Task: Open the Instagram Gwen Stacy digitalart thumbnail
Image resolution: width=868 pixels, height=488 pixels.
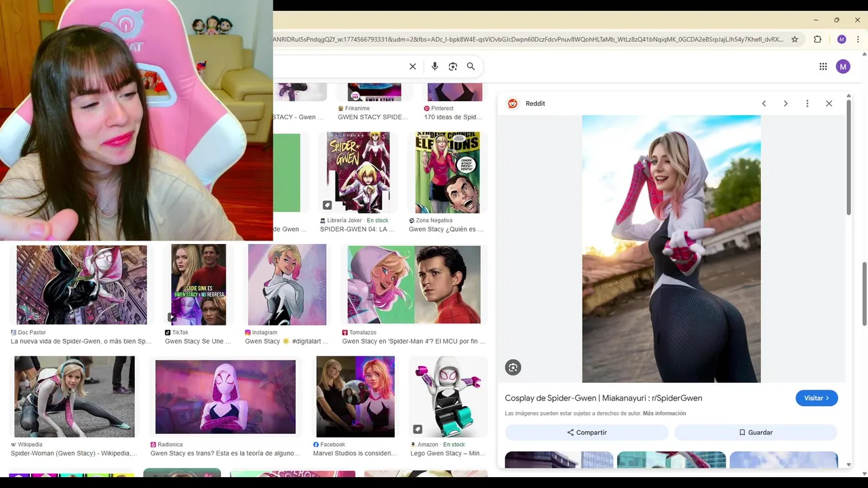Action: (x=287, y=285)
